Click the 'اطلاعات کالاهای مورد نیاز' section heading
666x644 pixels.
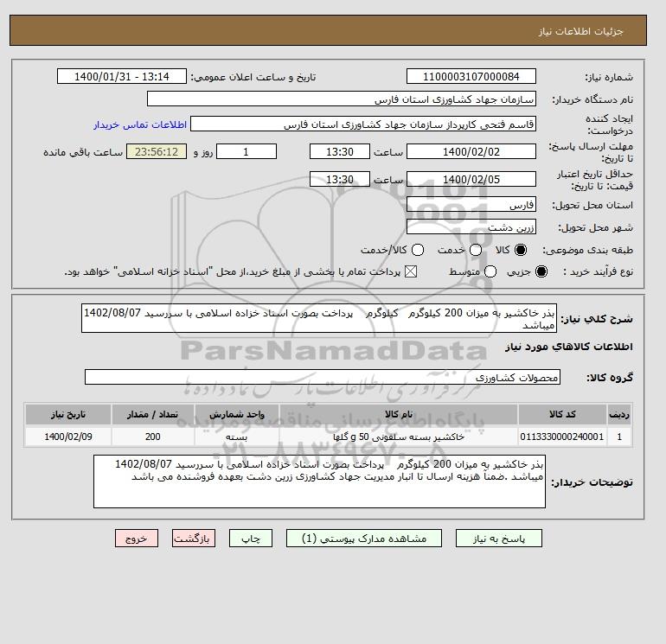pos(569,347)
